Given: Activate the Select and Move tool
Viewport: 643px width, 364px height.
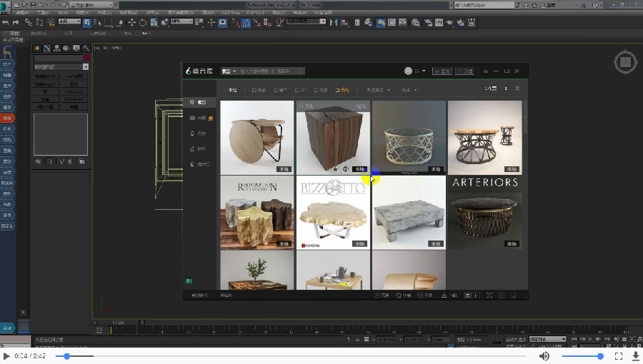Looking at the screenshot, I should click(131, 23).
